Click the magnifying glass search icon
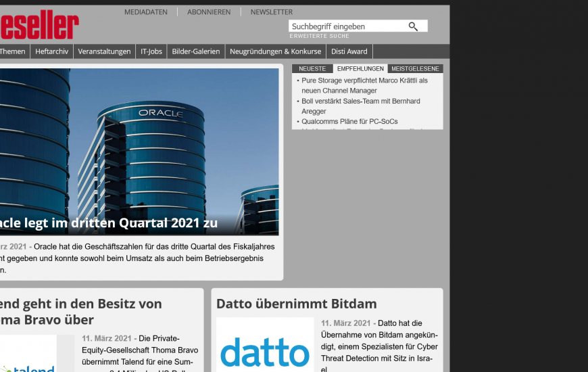The width and height of the screenshot is (588, 372). [x=413, y=26]
